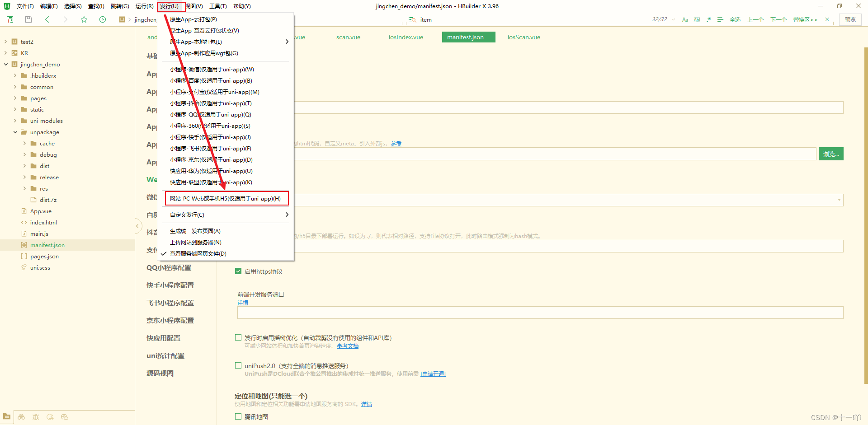Open the [申请开通] link for UniPush
Image resolution: width=868 pixels, height=425 pixels.
(x=433, y=374)
